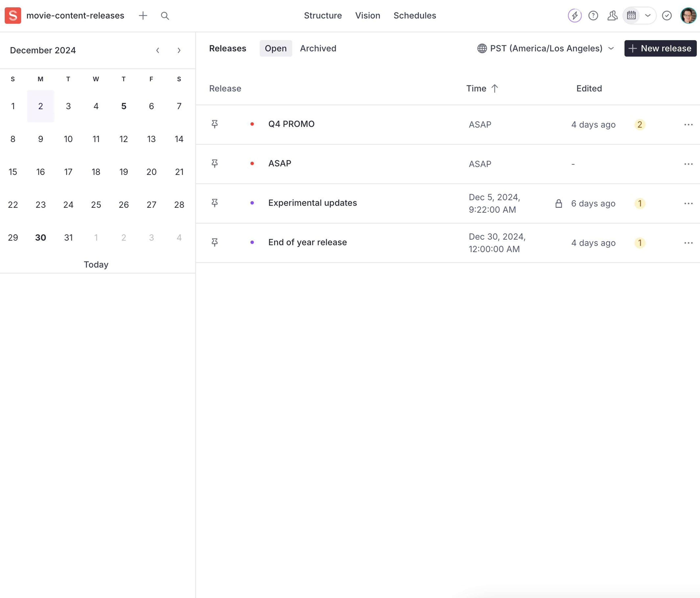Toggle pin on the ASAP release
The image size is (700, 598).
pyautogui.click(x=215, y=163)
